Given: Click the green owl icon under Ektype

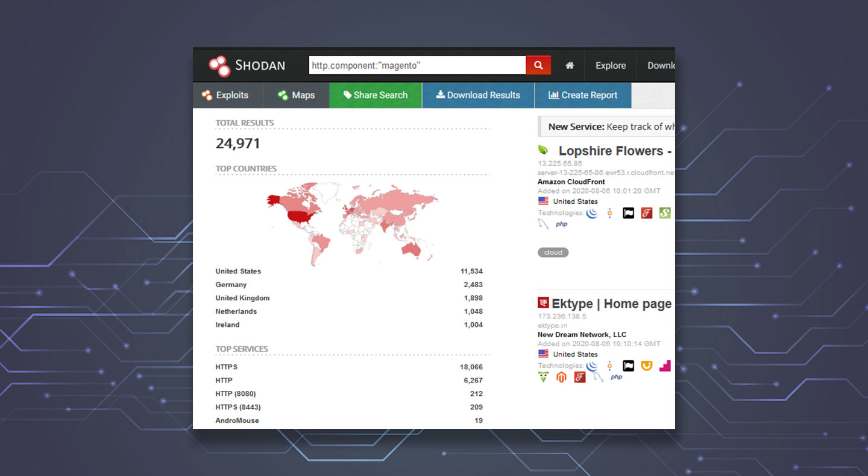Looking at the screenshot, I should pyautogui.click(x=543, y=378).
